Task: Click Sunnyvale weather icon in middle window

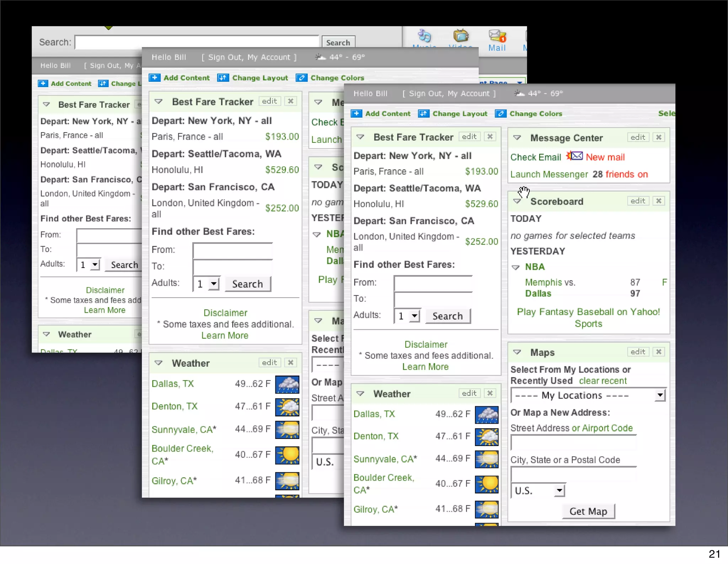Action: pyautogui.click(x=287, y=429)
